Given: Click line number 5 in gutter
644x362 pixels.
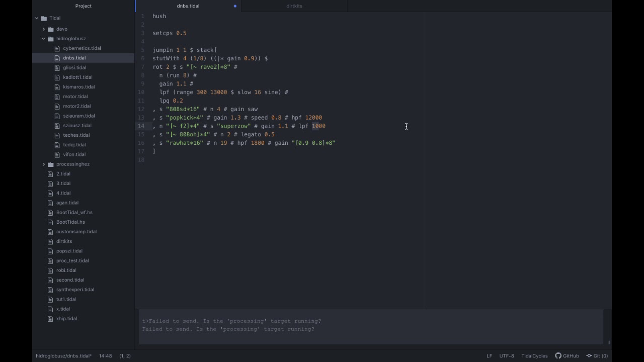Looking at the screenshot, I should tap(143, 50).
